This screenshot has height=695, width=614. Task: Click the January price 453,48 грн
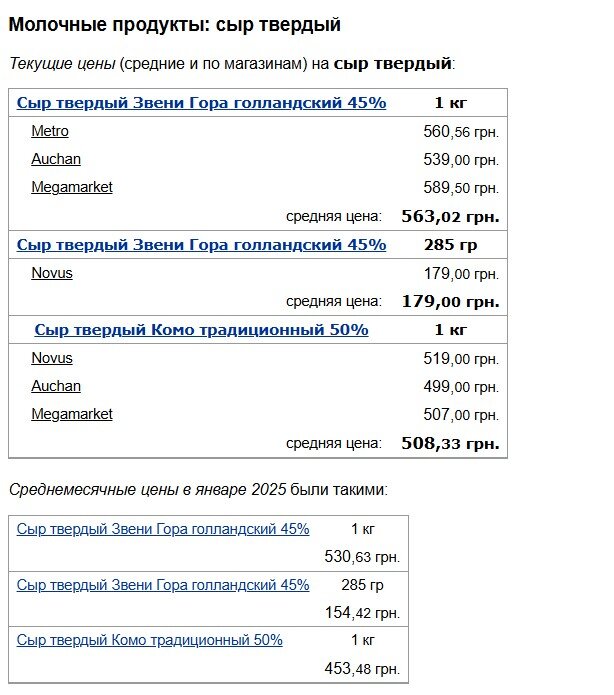click(x=362, y=668)
